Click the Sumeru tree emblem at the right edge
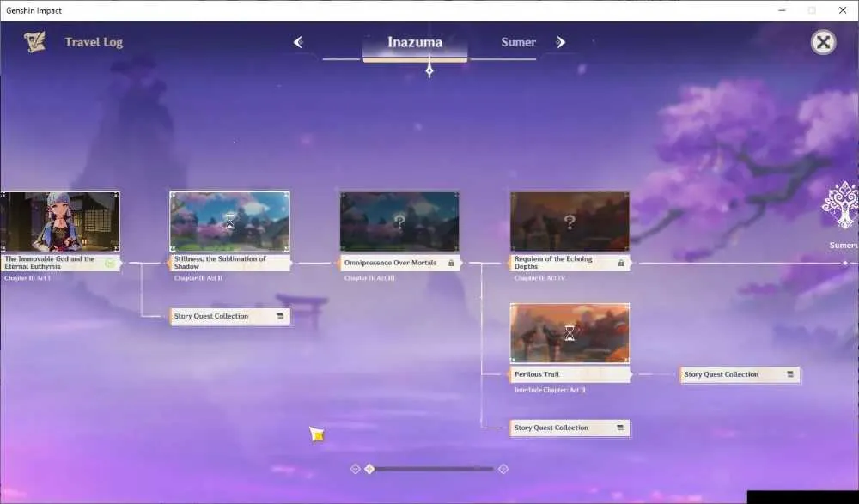Image resolution: width=859 pixels, height=504 pixels. (x=842, y=205)
